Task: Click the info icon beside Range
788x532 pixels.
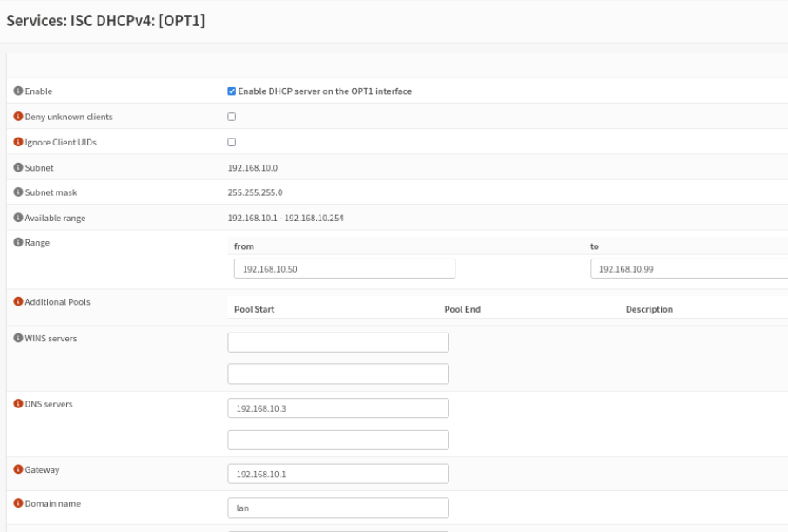Action: [17, 244]
